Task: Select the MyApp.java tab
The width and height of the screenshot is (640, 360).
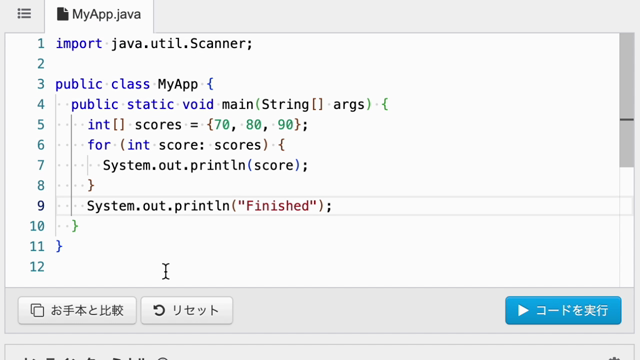Action: point(99,16)
